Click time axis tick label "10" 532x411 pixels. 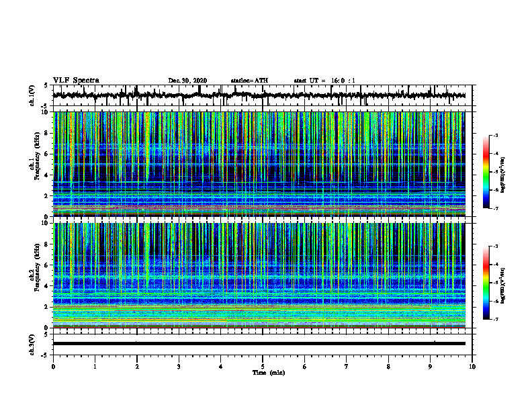click(472, 367)
